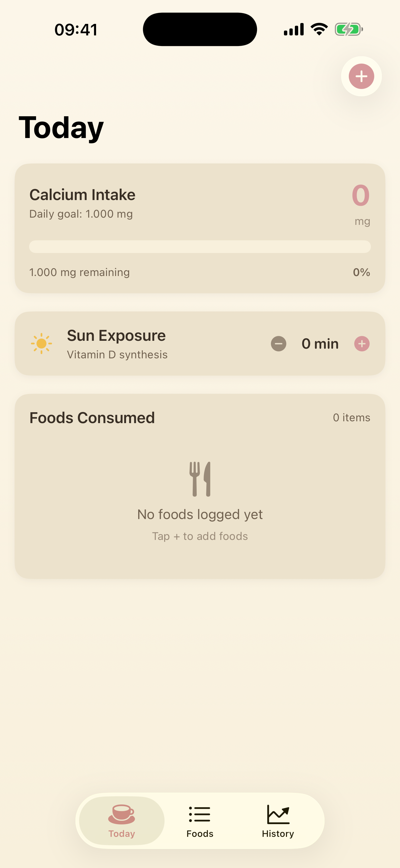Tap the Calcium Intake heading
Viewport: 400px width, 868px height.
click(x=82, y=195)
